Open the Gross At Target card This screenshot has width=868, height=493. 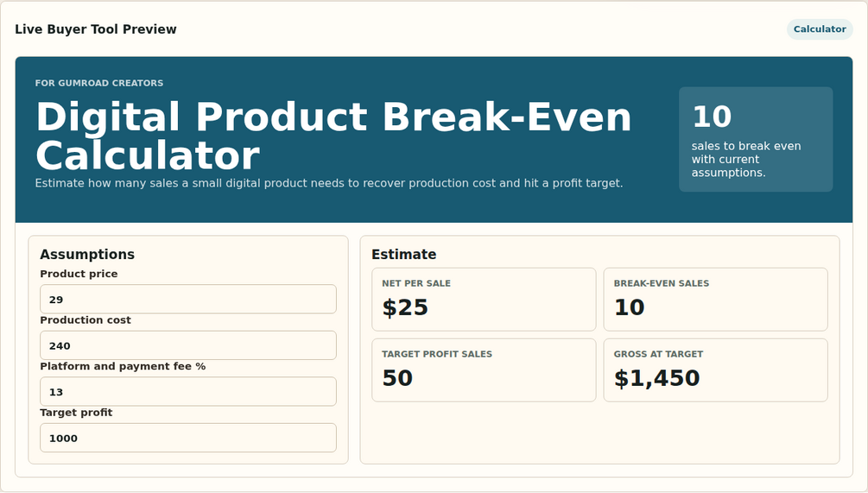[716, 370]
